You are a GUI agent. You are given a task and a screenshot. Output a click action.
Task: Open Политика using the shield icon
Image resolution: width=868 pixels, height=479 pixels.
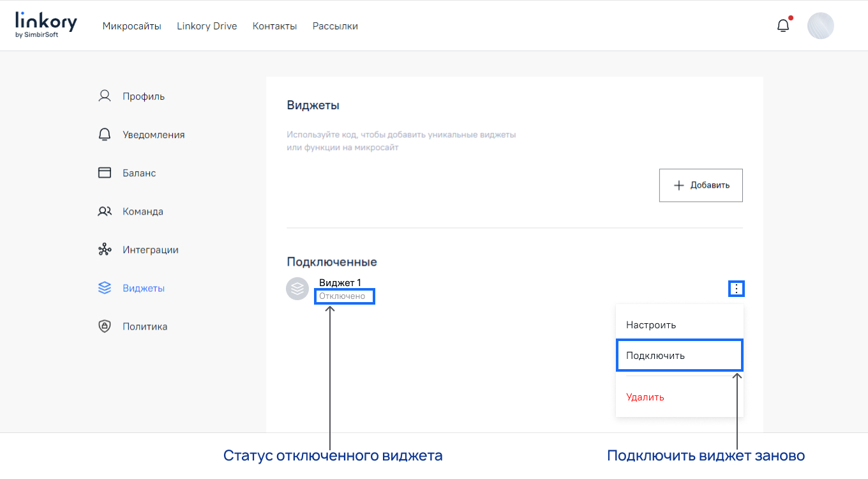tap(104, 326)
